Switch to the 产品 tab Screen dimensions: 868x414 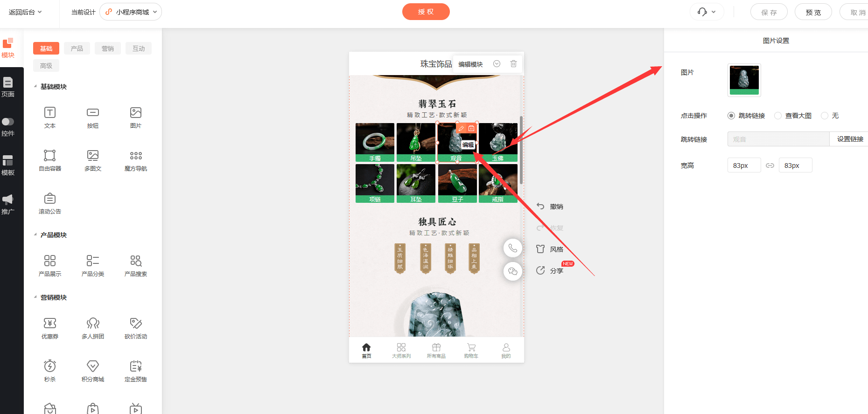[77, 48]
